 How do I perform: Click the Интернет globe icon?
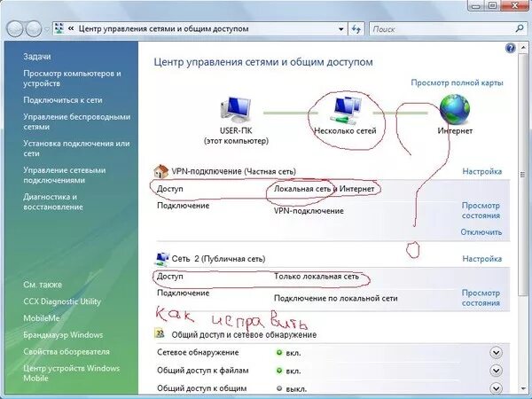(455, 110)
